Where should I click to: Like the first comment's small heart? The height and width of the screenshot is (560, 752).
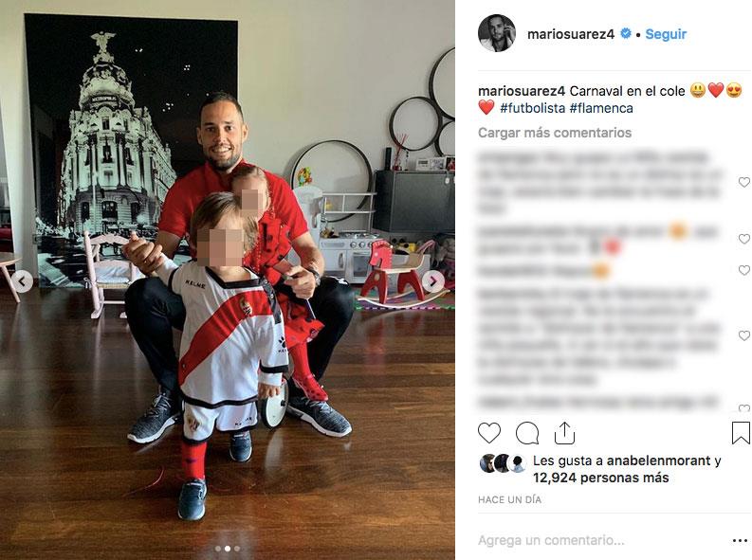(x=743, y=182)
